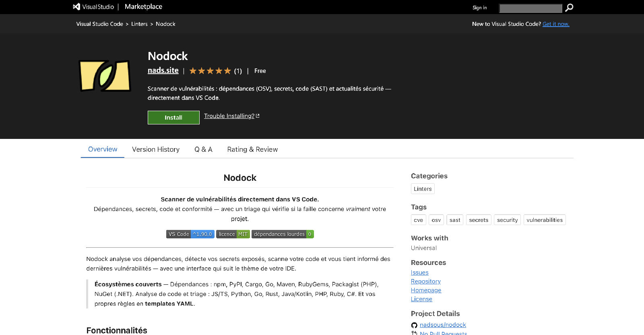Click the Nodock extension logo image
644x335 pixels.
pyautogui.click(x=105, y=76)
